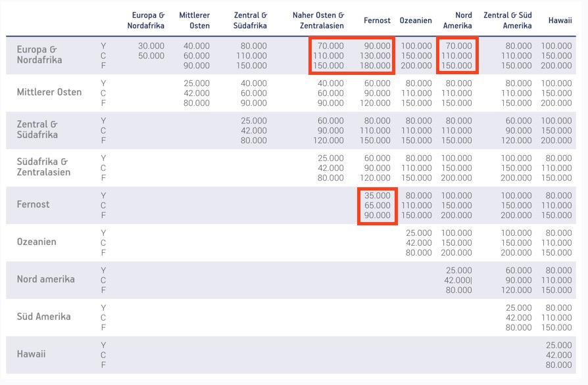Click the Ozeanien row label

(37, 242)
